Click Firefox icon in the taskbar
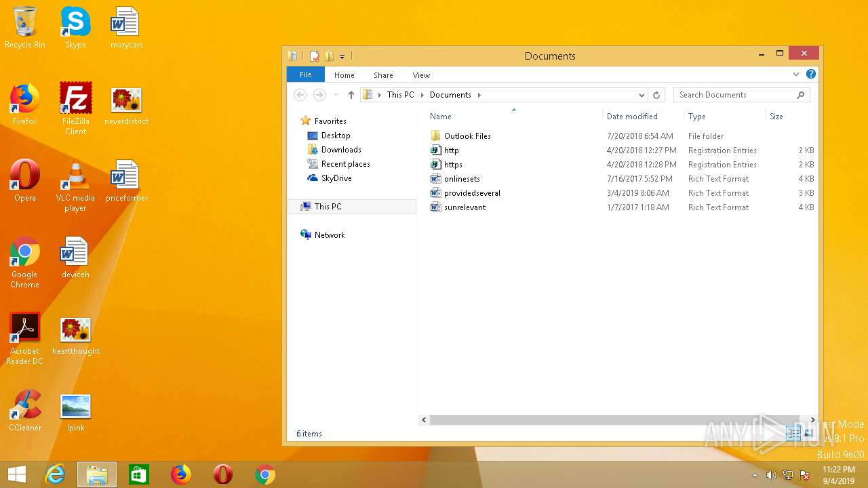The width and height of the screenshot is (868, 488). 181,474
